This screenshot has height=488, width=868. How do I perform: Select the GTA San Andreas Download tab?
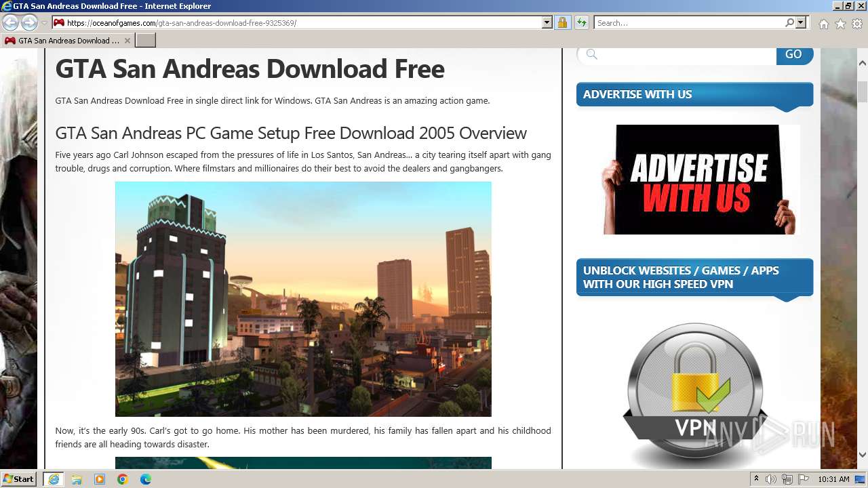click(x=68, y=41)
